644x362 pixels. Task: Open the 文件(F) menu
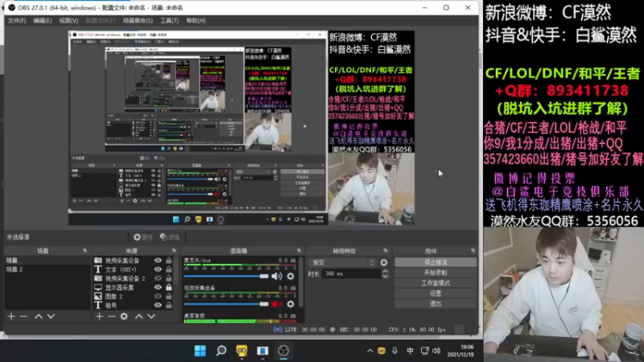[16, 21]
